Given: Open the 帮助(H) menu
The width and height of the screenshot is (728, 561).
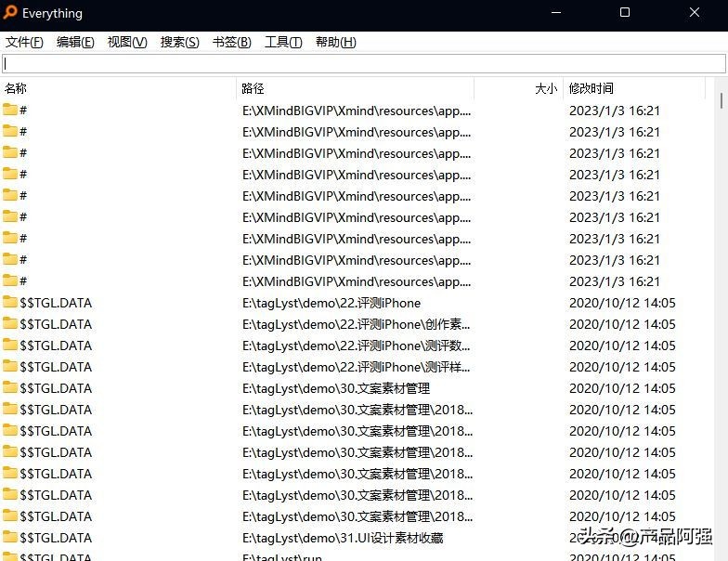Looking at the screenshot, I should 336,43.
